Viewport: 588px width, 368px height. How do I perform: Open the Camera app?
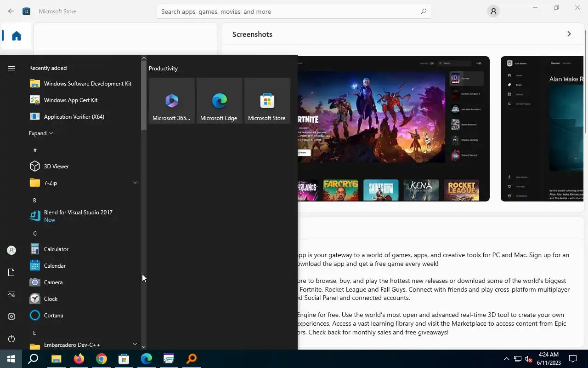point(84,282)
